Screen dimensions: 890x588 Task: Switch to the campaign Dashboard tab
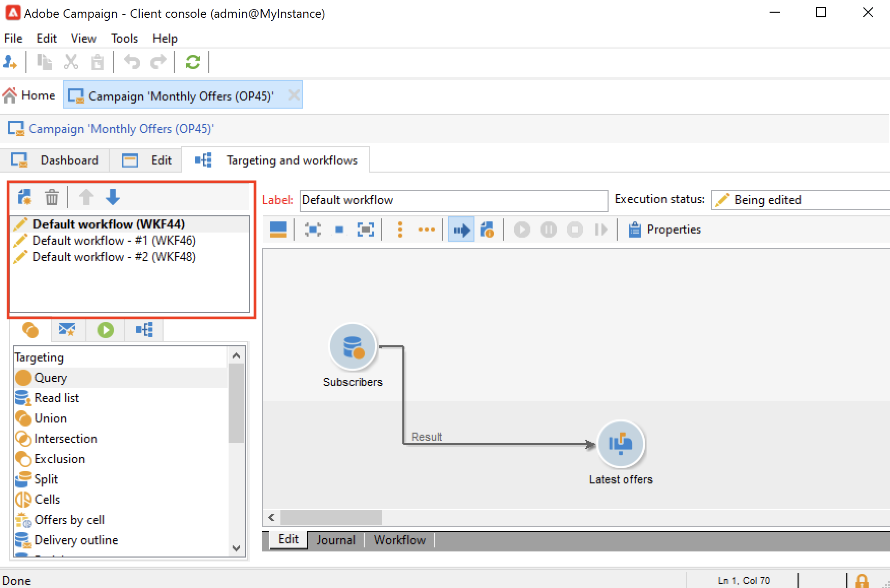(x=55, y=160)
